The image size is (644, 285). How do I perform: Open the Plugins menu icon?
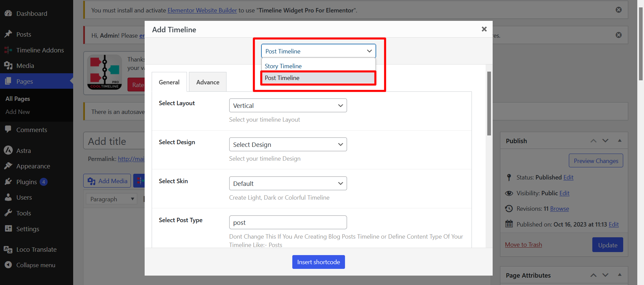8,182
